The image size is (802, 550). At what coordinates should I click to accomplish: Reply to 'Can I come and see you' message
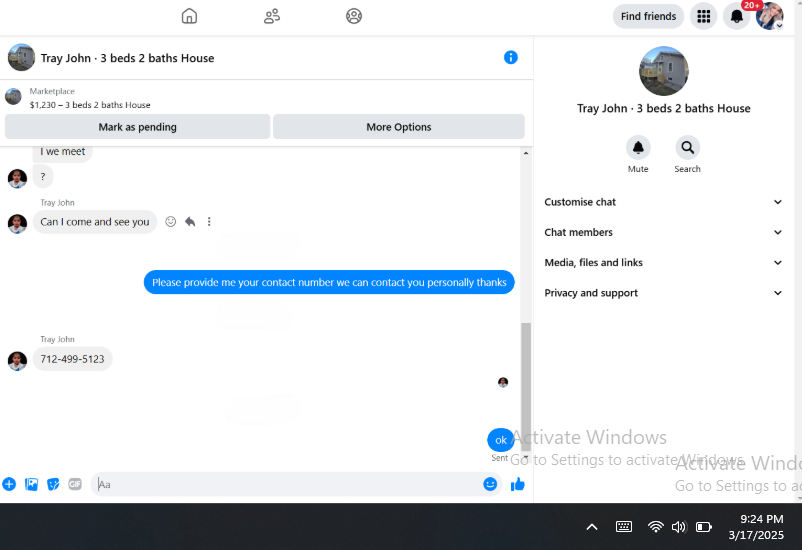click(x=190, y=222)
